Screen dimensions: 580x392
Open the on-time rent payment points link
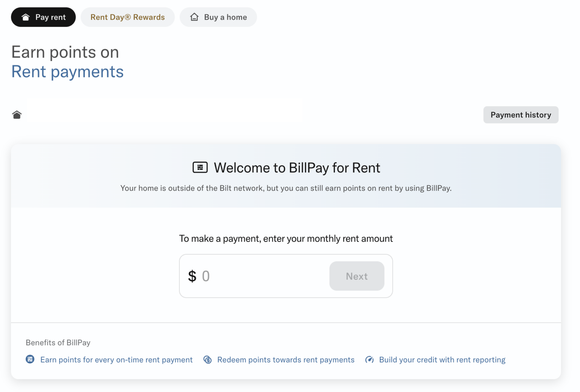click(116, 360)
